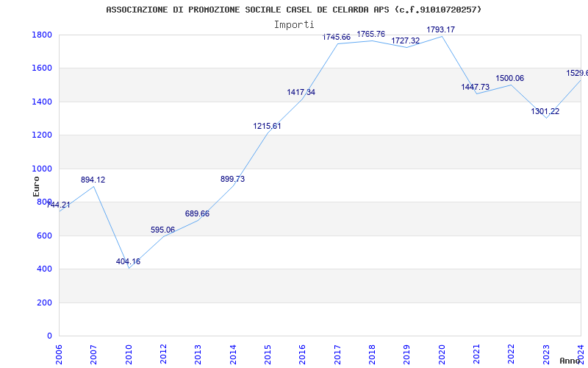
Task: Click the 2010 x-axis year label
Action: (129, 354)
